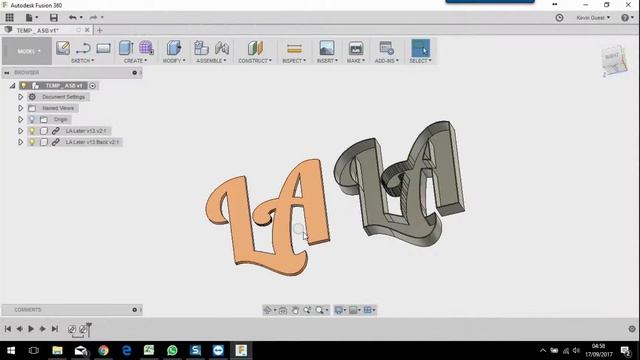
Task: Switch to the TEMP_A50 v1 document tab
Action: click(38, 30)
